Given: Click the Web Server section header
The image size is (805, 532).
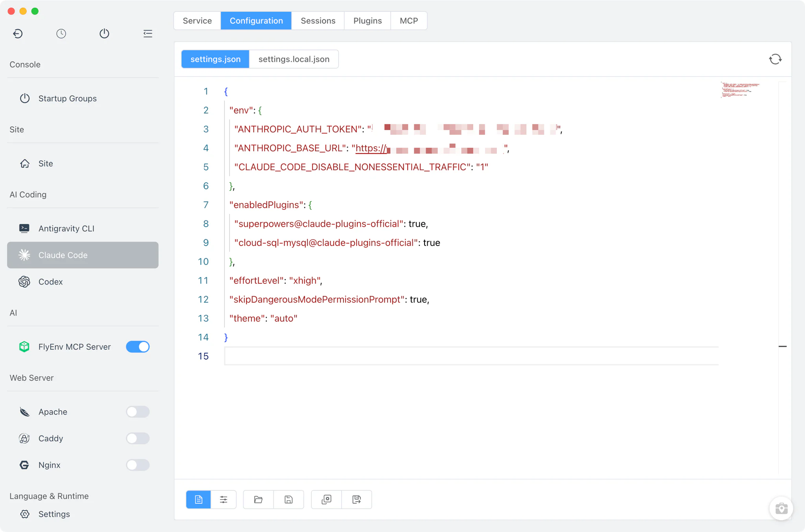Looking at the screenshot, I should [x=31, y=378].
